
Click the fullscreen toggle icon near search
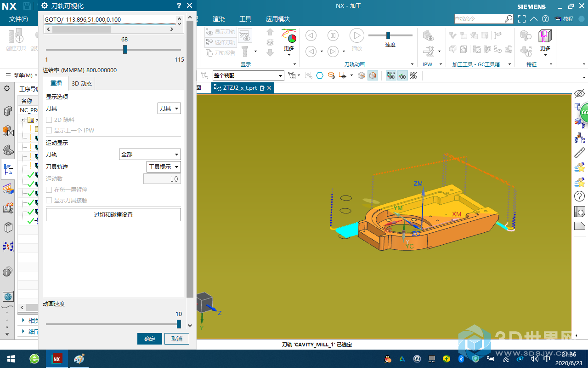pos(521,19)
